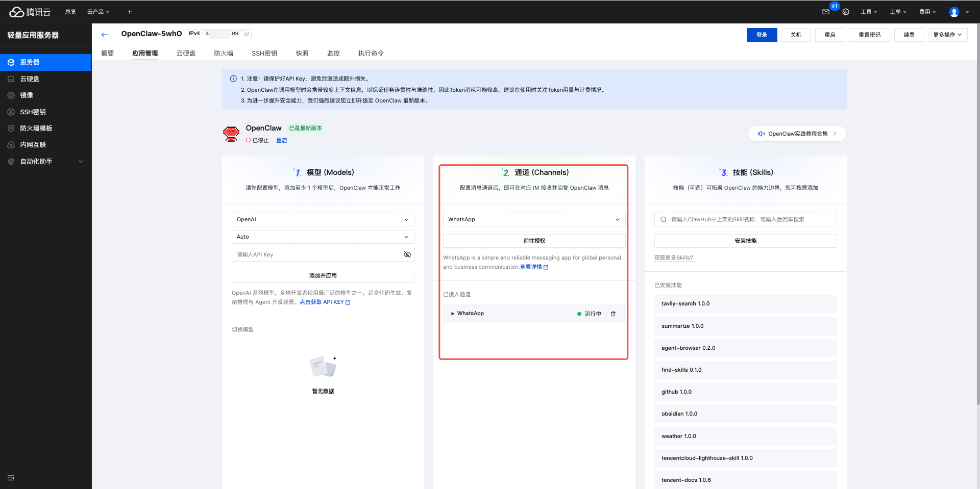Click the Tencent Cloud logo
This screenshot has height=489, width=980.
point(30,12)
